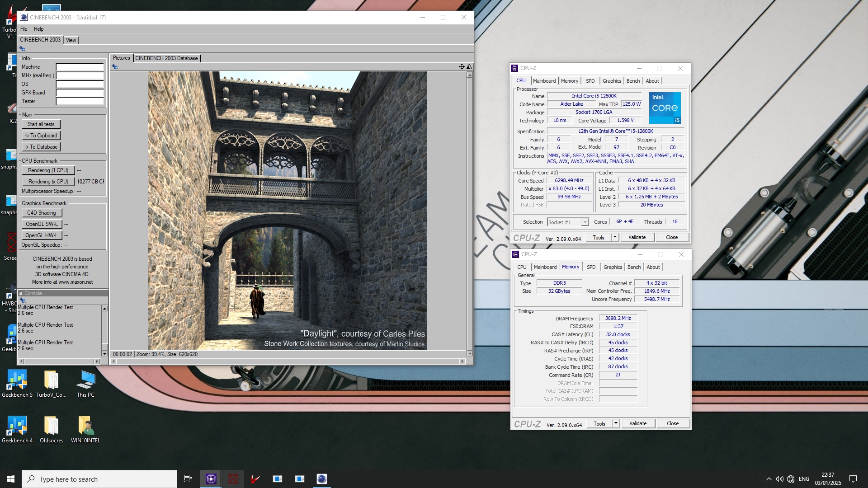Open Graphics tab in lower CPU-Z window

click(x=613, y=267)
